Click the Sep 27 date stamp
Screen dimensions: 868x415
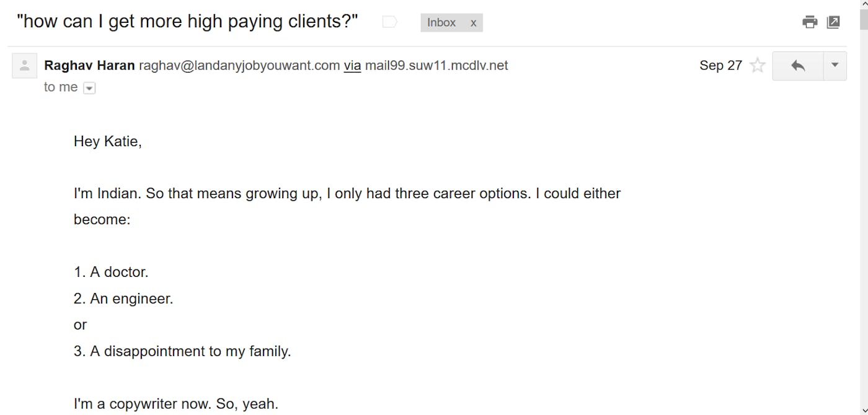click(720, 66)
